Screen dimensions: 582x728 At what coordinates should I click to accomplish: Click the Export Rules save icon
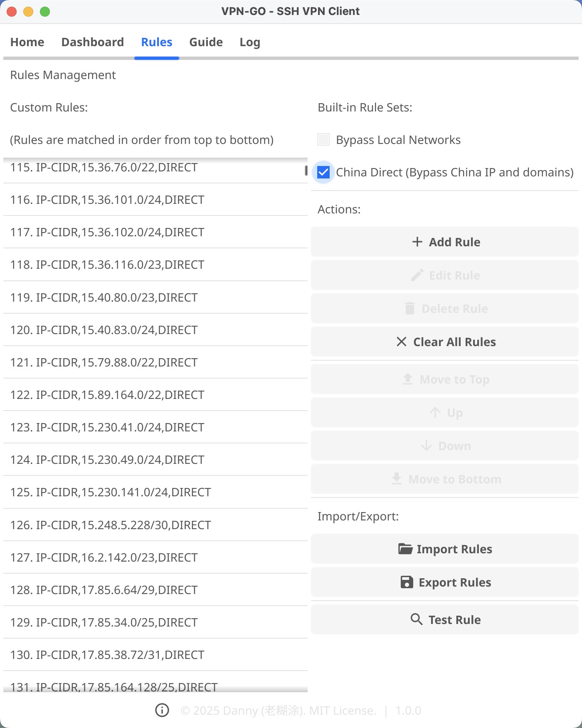coord(407,582)
